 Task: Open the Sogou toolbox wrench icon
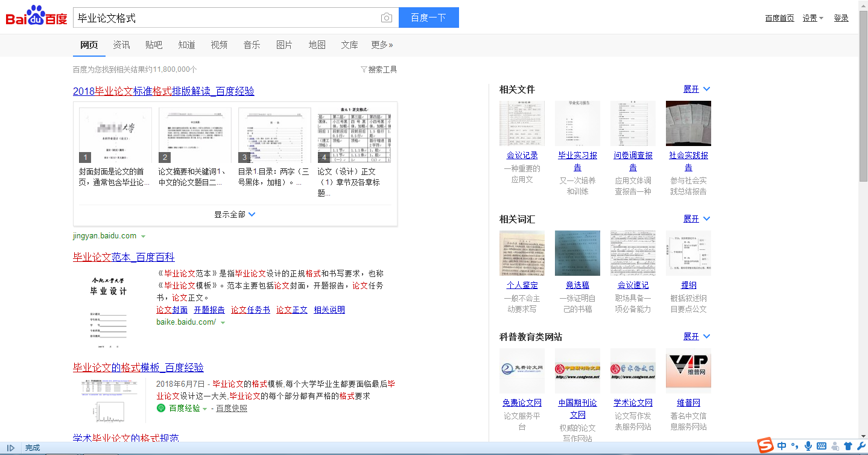(x=861, y=447)
